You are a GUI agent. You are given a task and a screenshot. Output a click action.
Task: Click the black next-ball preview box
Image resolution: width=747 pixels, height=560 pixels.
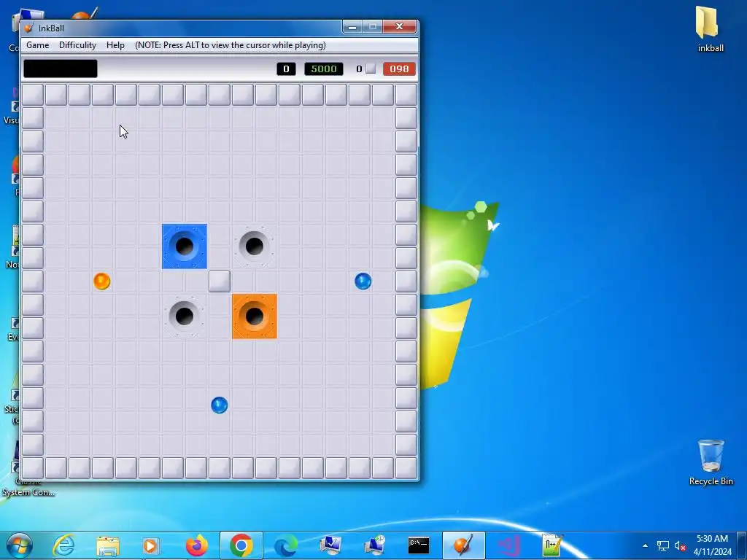(x=61, y=69)
